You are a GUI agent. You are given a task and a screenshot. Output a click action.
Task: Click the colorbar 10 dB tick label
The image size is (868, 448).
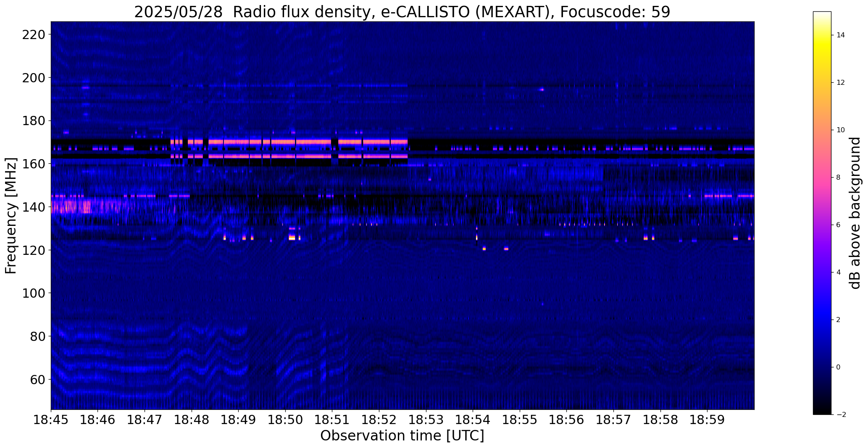pyautogui.click(x=841, y=130)
